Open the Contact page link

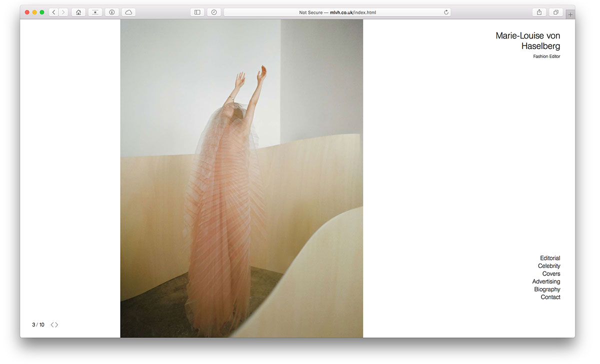550,297
